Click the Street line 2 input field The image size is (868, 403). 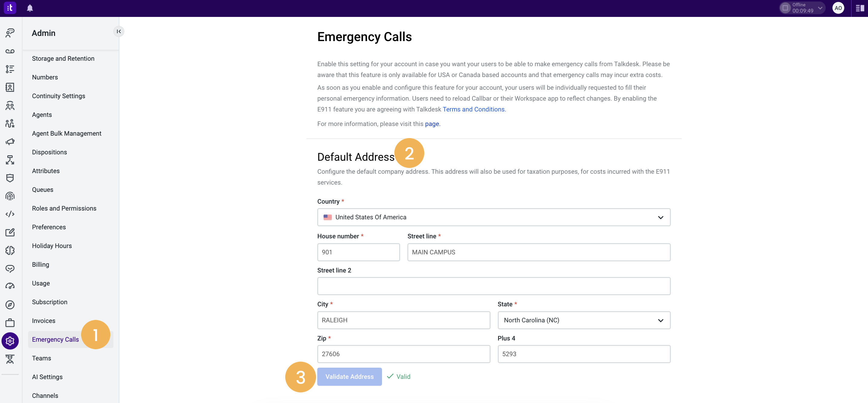point(494,286)
